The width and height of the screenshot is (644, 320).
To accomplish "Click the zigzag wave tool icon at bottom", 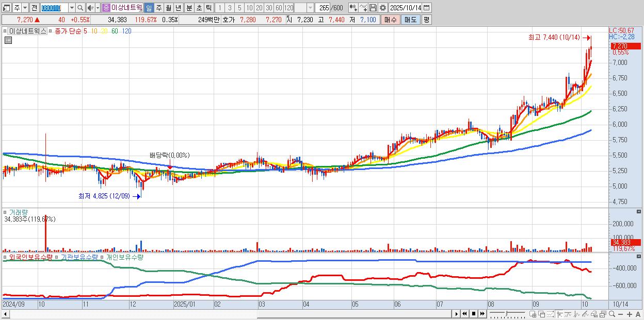I will coord(577,314).
